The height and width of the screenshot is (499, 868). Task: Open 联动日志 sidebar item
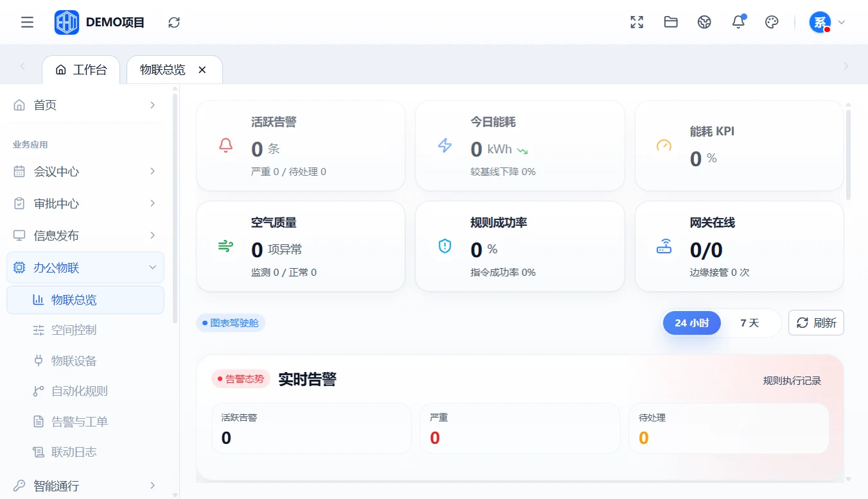click(x=85, y=452)
